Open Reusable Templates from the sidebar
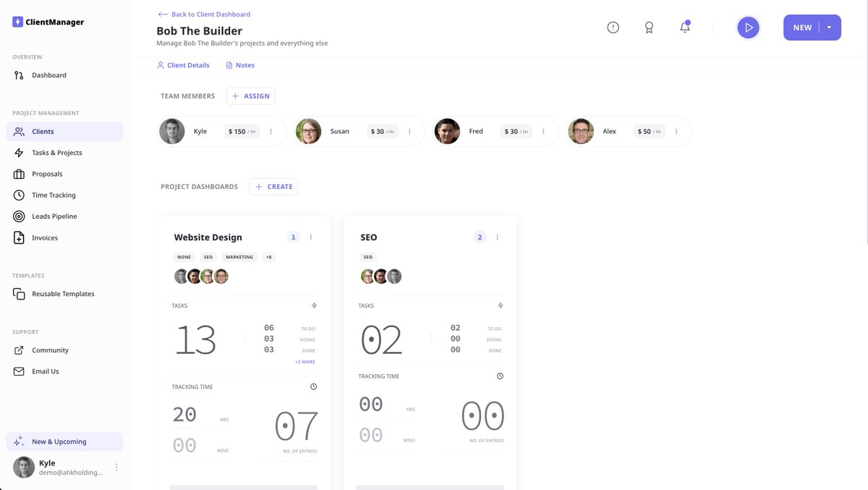The height and width of the screenshot is (490, 868). tap(63, 293)
